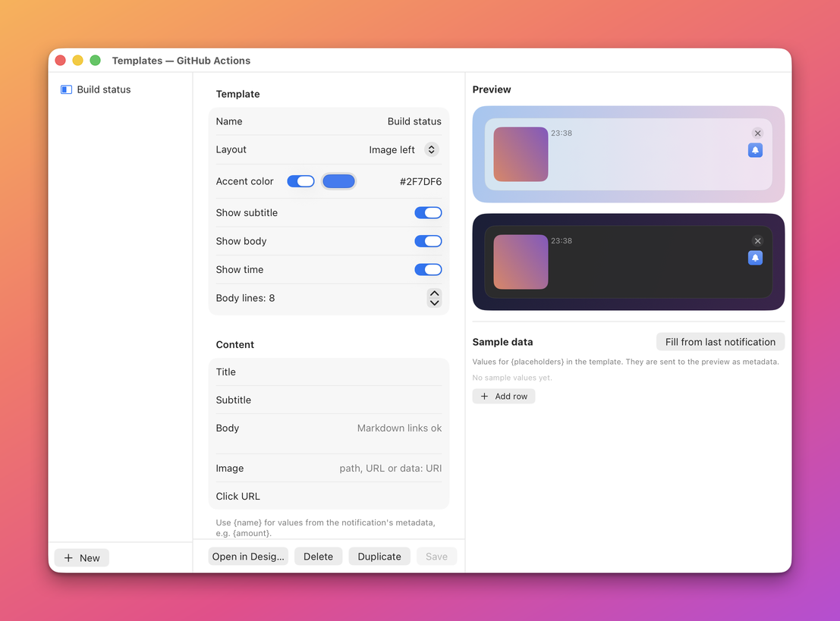Click the Save button
The image size is (840, 621).
(x=436, y=557)
